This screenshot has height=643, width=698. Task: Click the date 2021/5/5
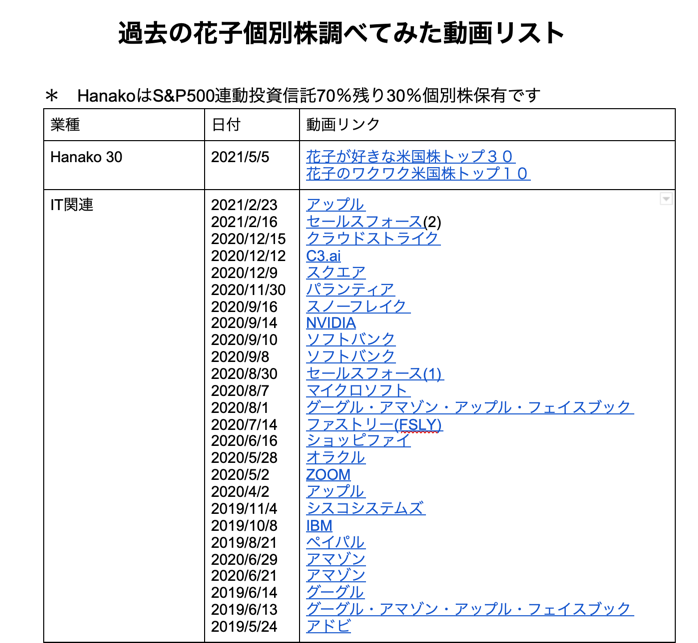240,157
